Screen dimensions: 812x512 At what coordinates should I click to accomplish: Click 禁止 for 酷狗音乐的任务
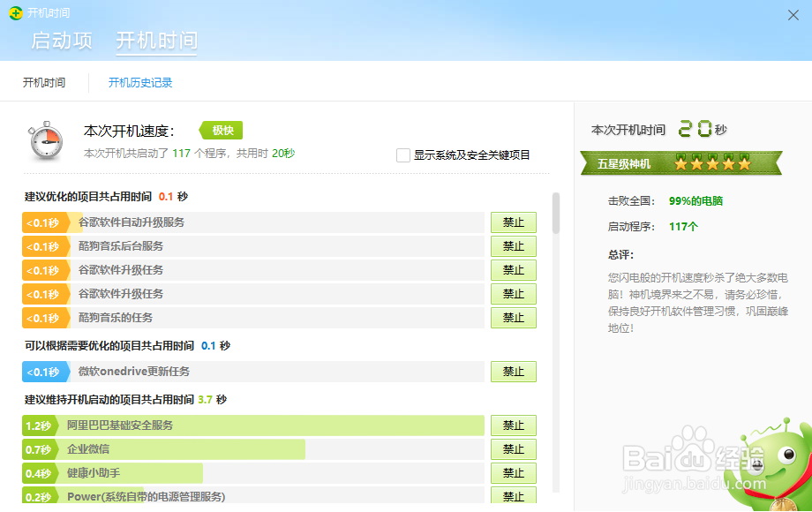click(x=513, y=318)
